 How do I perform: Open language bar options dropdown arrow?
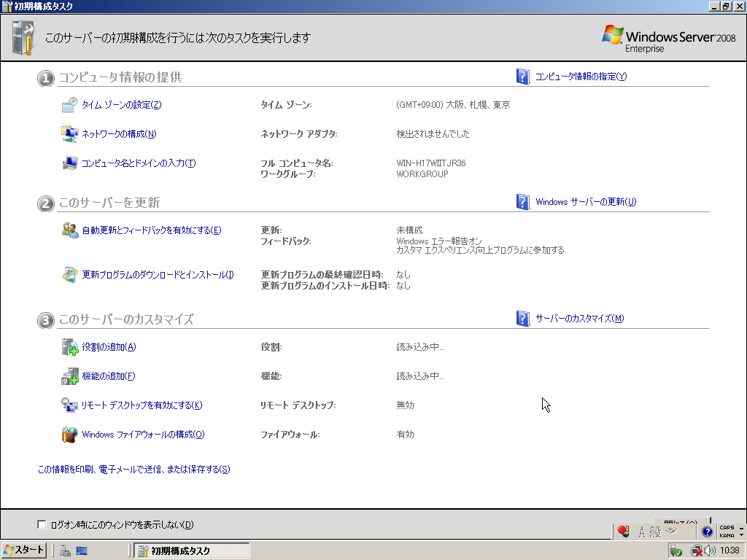741,535
